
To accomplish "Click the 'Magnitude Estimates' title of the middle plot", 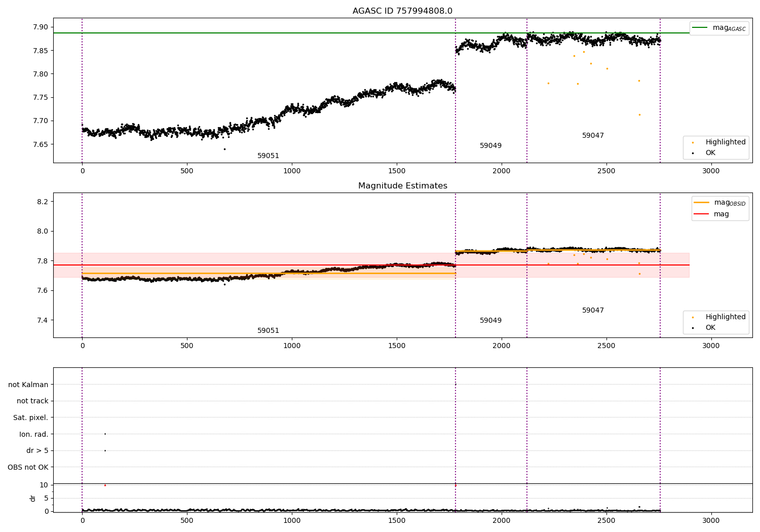I will [x=402, y=186].
